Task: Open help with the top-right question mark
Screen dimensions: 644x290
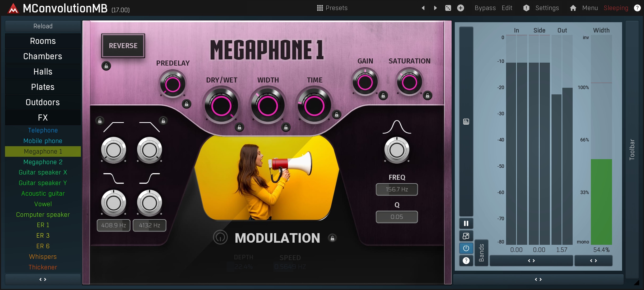Action: tap(637, 8)
